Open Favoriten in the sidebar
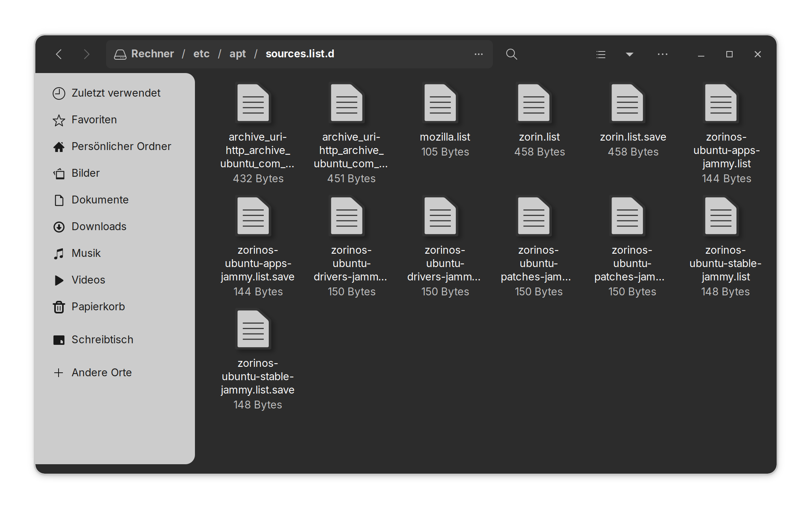 [114, 120]
